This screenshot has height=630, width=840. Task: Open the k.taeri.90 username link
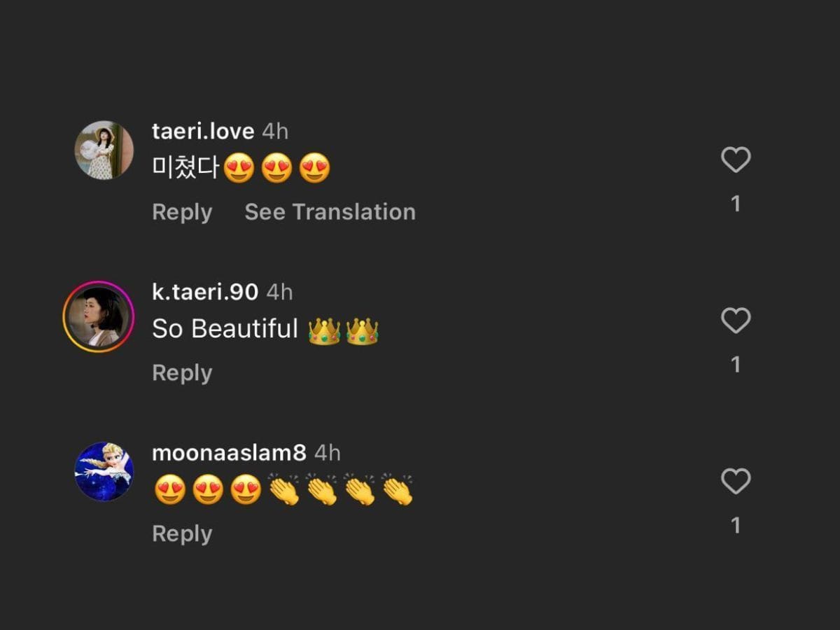pos(204,292)
